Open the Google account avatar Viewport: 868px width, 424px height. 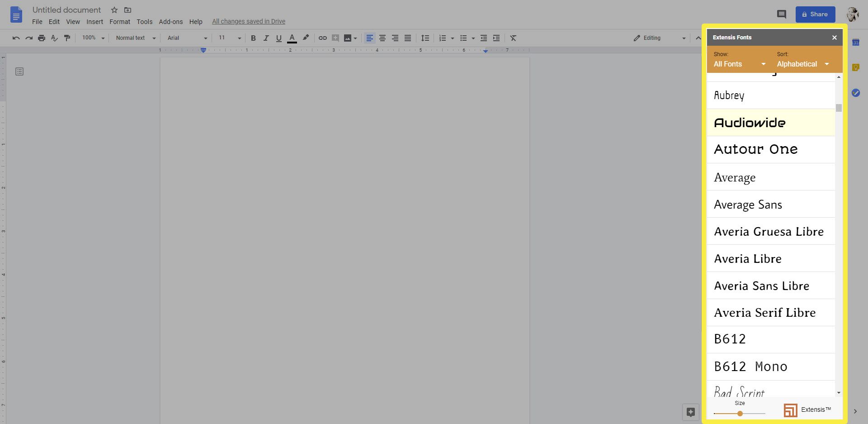coord(853,14)
